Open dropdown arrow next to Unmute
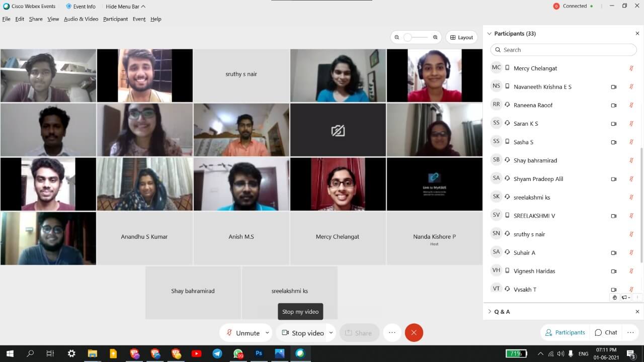Screen dimensions: 644x362 [267, 333]
